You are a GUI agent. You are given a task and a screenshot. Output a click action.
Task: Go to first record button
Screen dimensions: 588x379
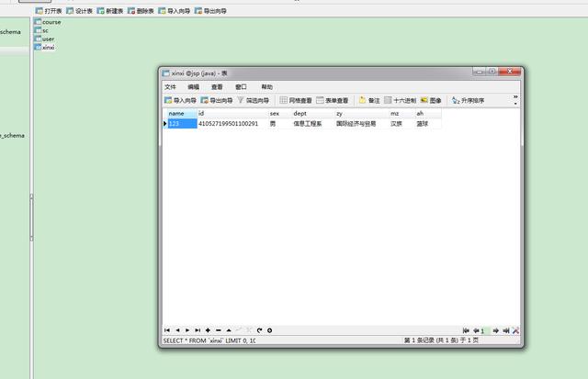pos(167,330)
